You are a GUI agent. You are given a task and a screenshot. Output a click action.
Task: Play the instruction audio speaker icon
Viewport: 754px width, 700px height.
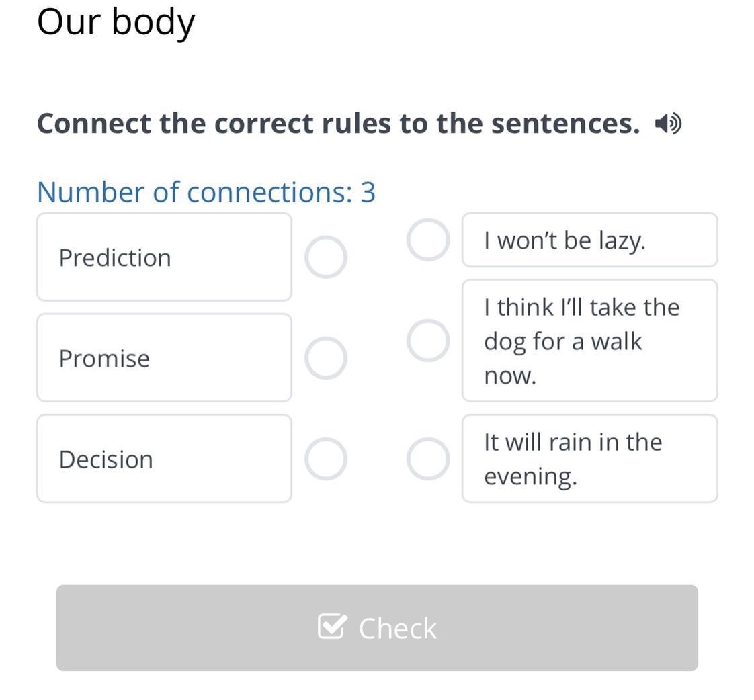point(668,124)
